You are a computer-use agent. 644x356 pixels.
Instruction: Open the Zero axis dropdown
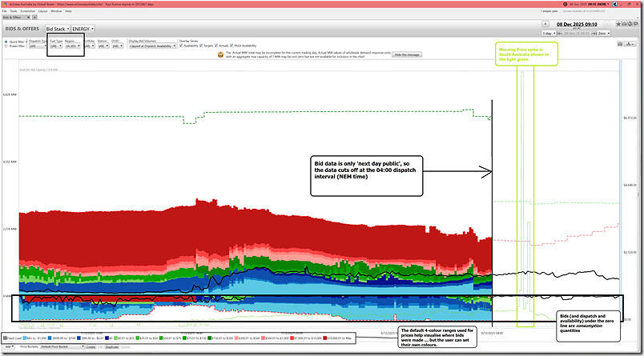[x=604, y=34]
